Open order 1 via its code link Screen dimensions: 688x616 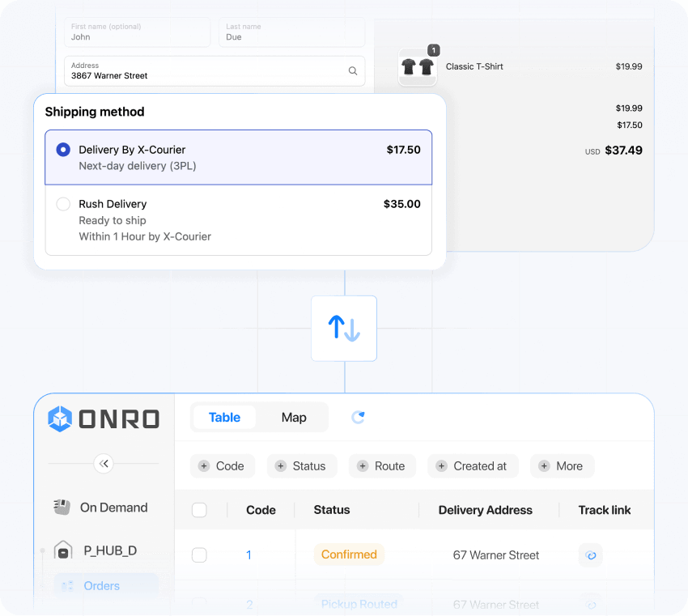(x=248, y=555)
